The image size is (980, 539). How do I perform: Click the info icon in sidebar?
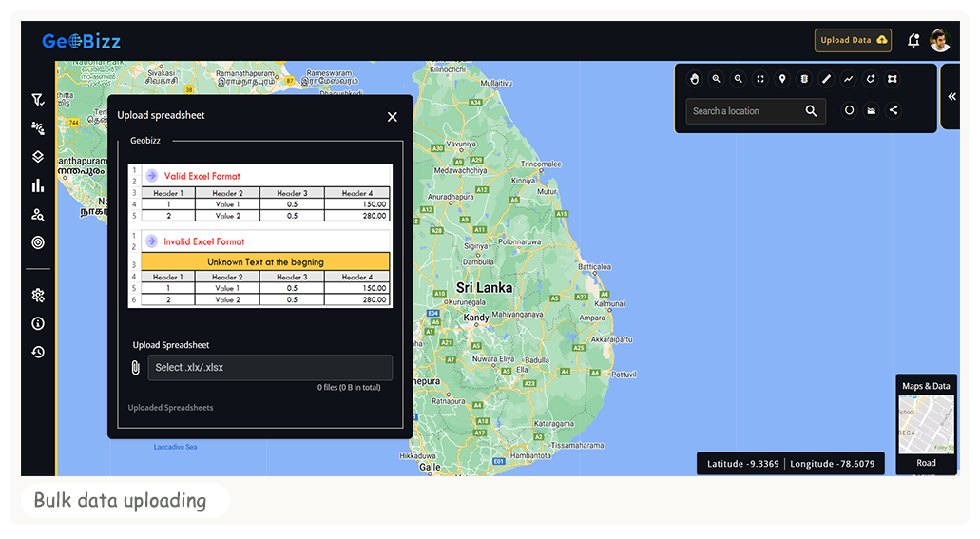38,323
